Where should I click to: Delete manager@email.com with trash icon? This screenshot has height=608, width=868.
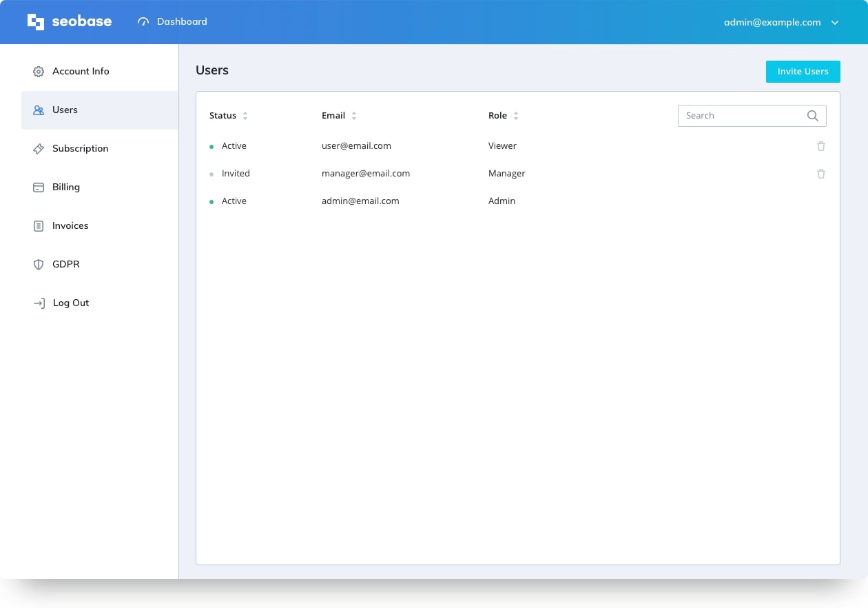click(x=820, y=174)
